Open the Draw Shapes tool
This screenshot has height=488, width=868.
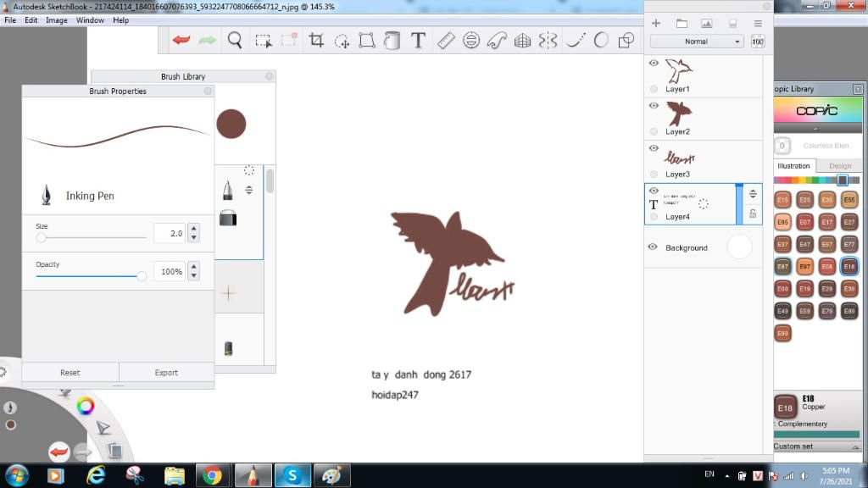tap(626, 41)
